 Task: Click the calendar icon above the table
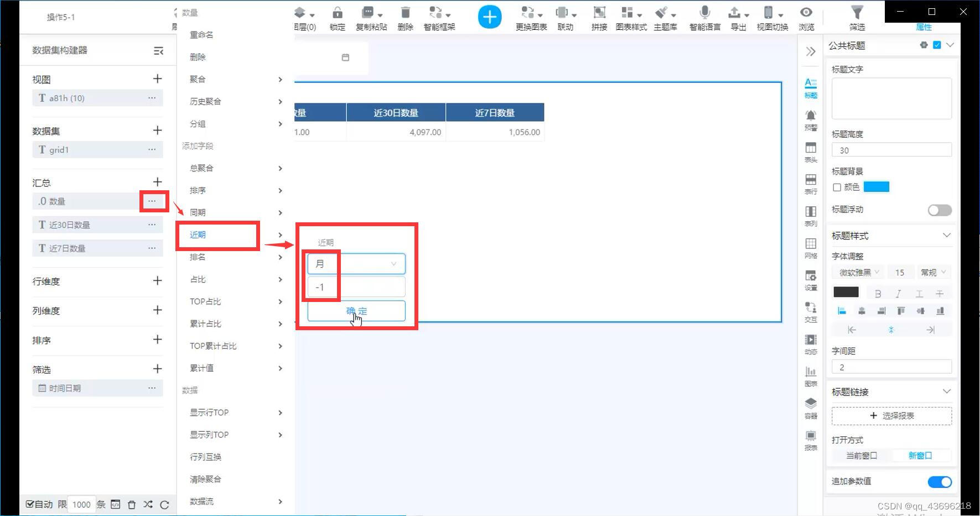tap(345, 58)
